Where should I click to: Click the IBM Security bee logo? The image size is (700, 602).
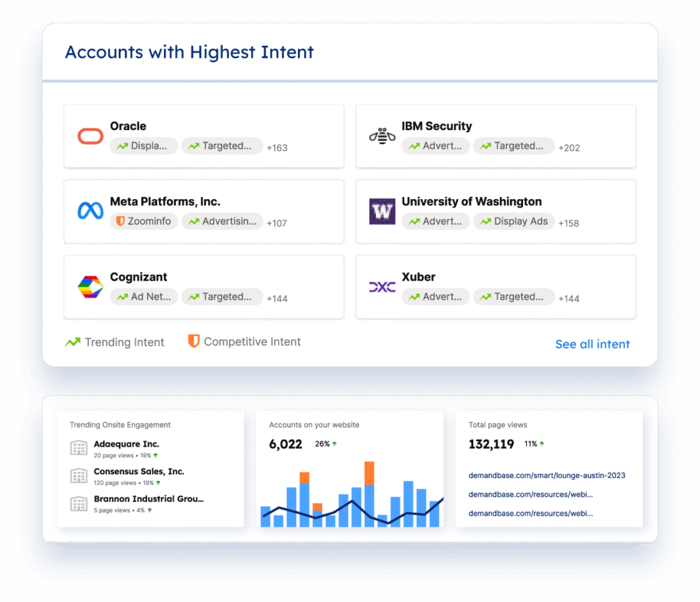[381, 136]
